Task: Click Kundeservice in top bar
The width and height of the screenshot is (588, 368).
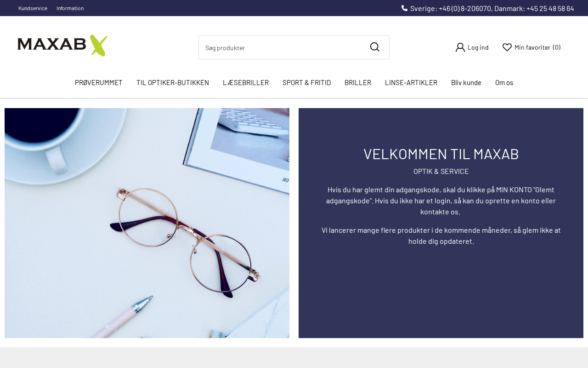Action: coord(33,8)
